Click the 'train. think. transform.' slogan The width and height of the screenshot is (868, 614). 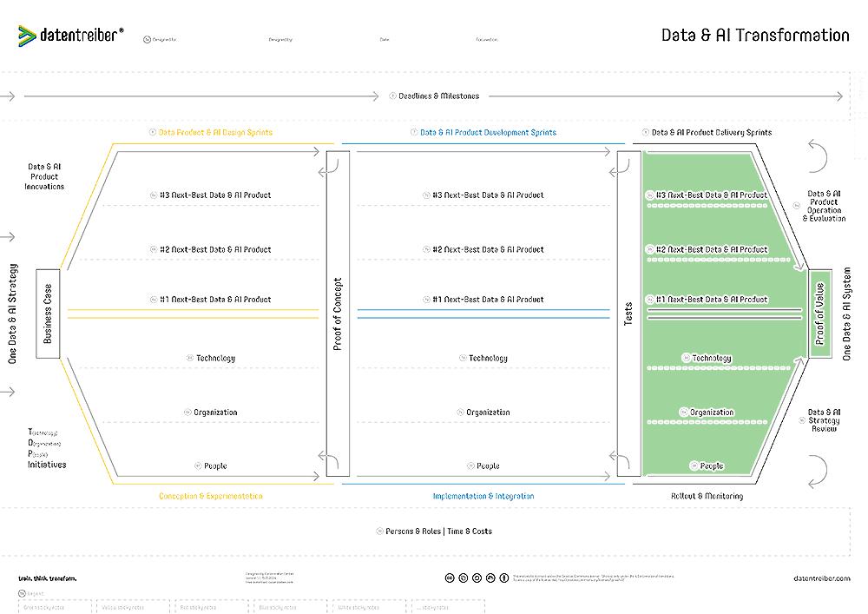point(47,578)
